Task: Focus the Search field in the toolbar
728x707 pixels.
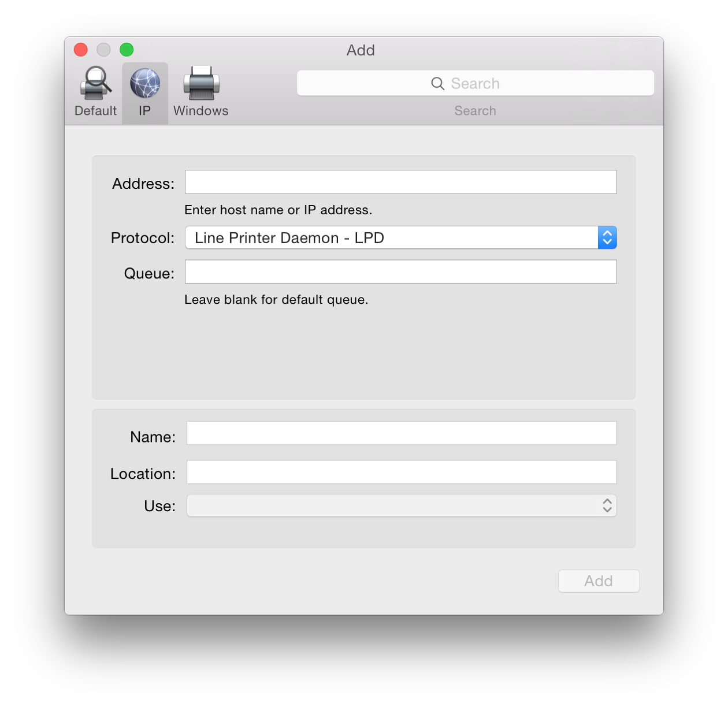Action: tap(476, 83)
